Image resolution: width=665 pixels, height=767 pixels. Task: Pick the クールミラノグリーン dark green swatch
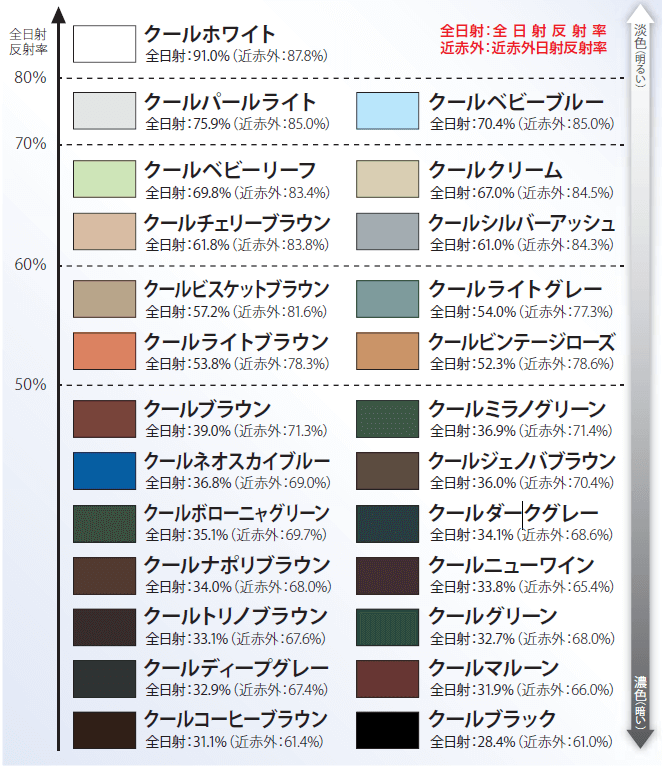point(387,418)
